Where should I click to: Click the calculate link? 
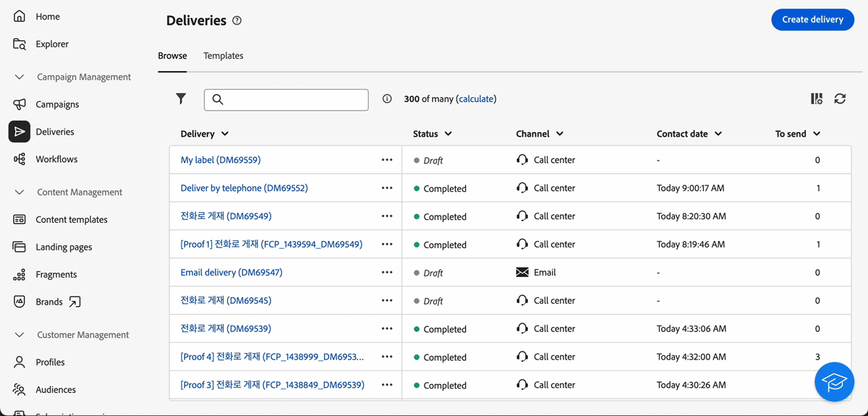[476, 99]
